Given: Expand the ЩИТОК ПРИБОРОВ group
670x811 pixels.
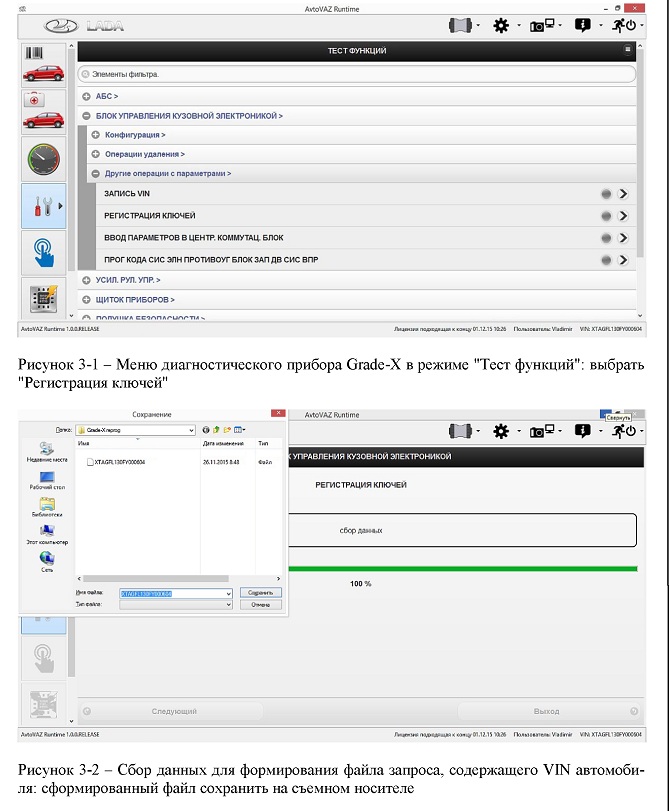Looking at the screenshot, I should pyautogui.click(x=86, y=299).
